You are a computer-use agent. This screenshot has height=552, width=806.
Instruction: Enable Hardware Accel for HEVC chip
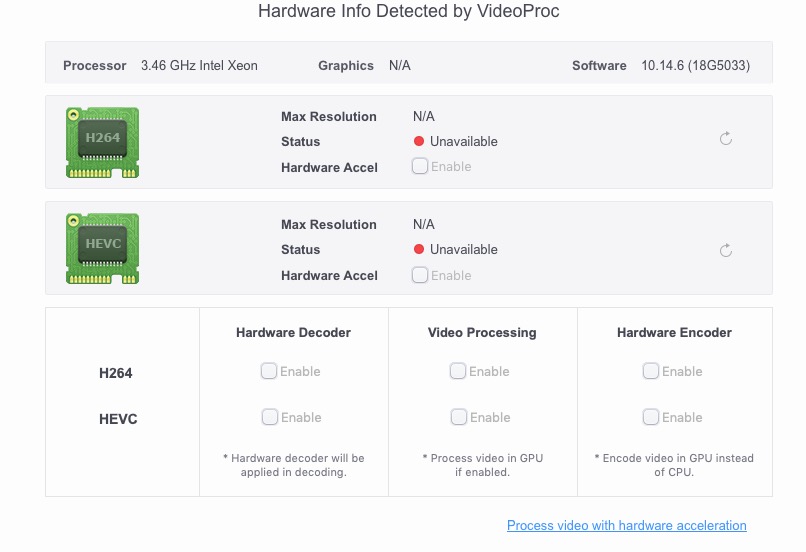pos(420,274)
